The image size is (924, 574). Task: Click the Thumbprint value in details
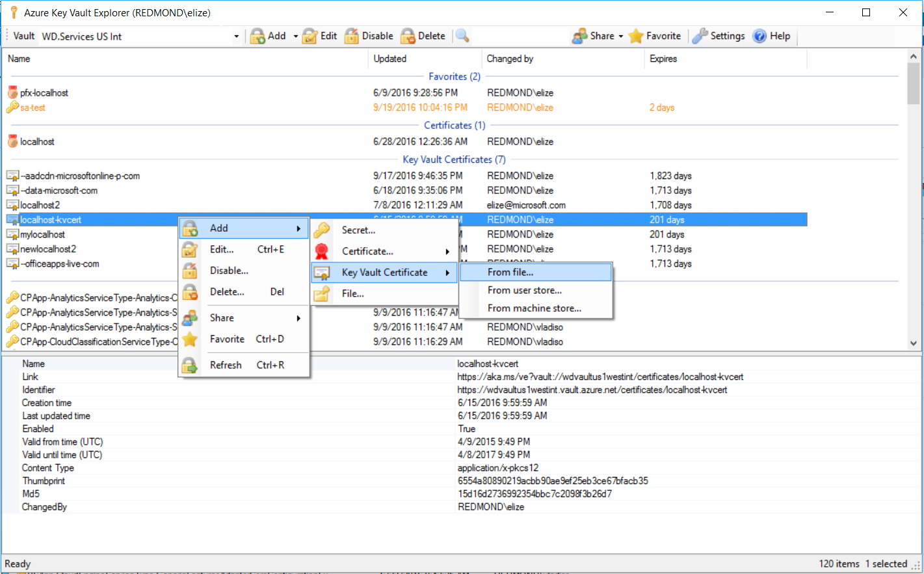(x=553, y=481)
